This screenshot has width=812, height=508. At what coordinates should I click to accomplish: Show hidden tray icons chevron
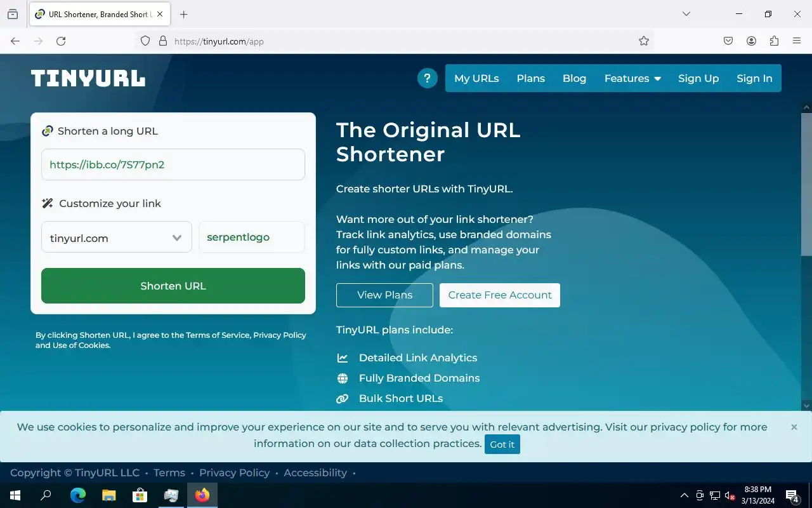[x=684, y=495]
